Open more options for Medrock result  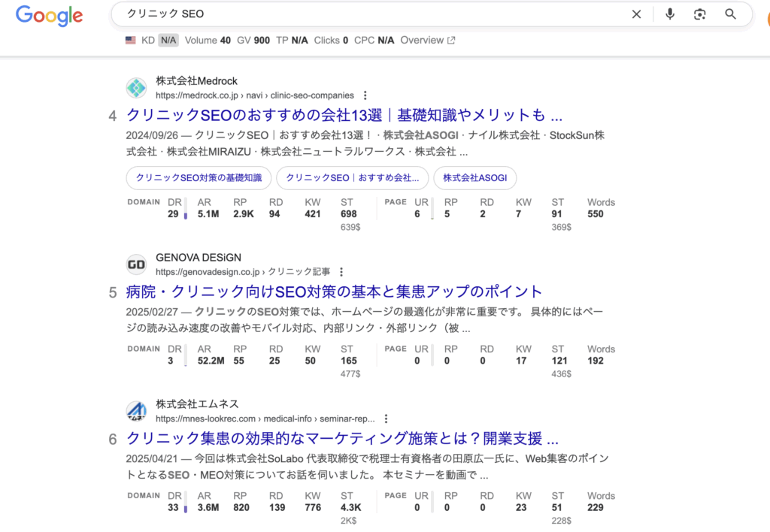[365, 95]
